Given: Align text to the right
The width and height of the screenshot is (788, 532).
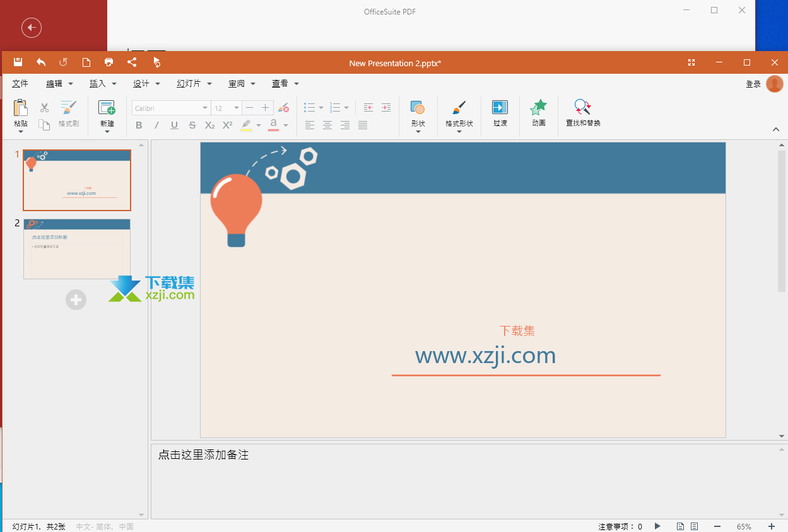Looking at the screenshot, I should point(345,125).
